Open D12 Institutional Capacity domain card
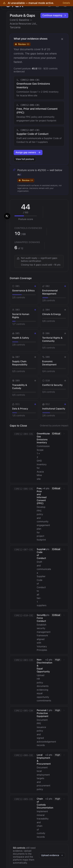The image size is (73, 868). pyautogui.click(x=54, y=410)
